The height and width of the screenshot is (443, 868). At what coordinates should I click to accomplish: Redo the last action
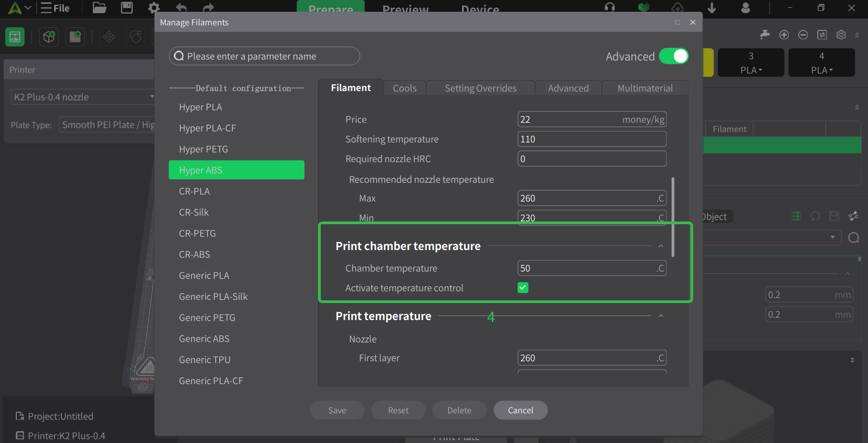[x=207, y=8]
